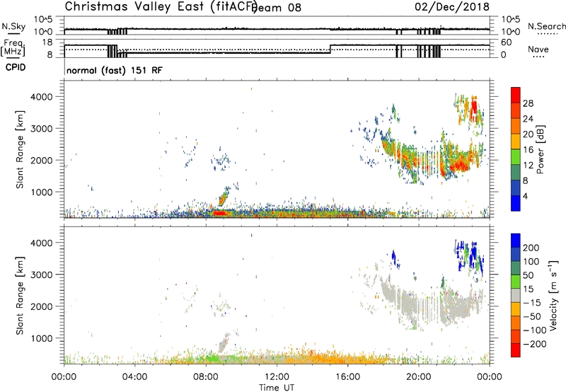Select the "12" power colorbar label
566x392 pixels.
click(x=528, y=166)
